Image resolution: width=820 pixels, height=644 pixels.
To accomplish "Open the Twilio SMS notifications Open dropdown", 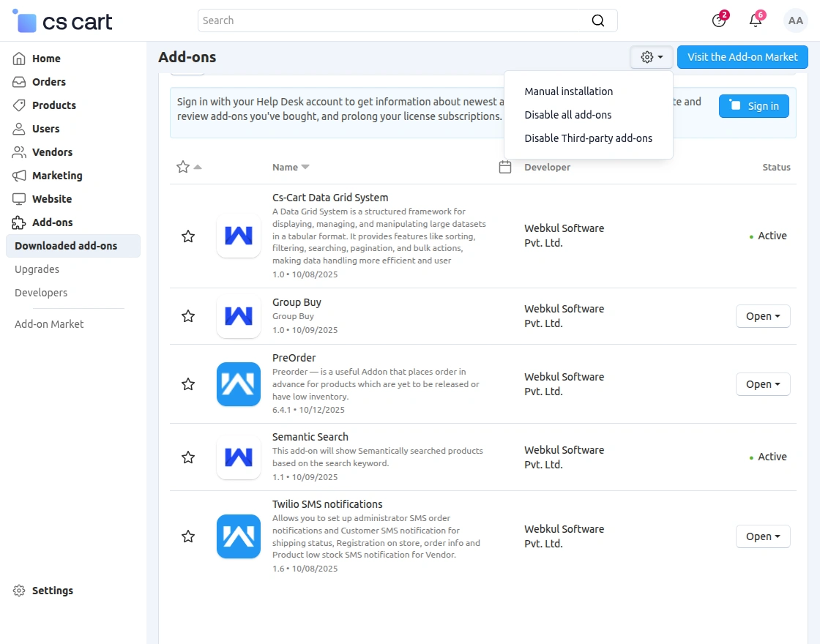I will pyautogui.click(x=763, y=536).
